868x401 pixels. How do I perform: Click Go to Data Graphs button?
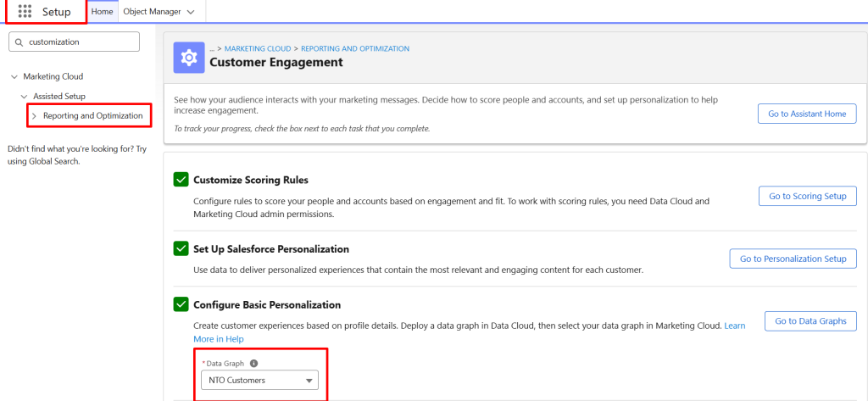pyautogui.click(x=810, y=321)
